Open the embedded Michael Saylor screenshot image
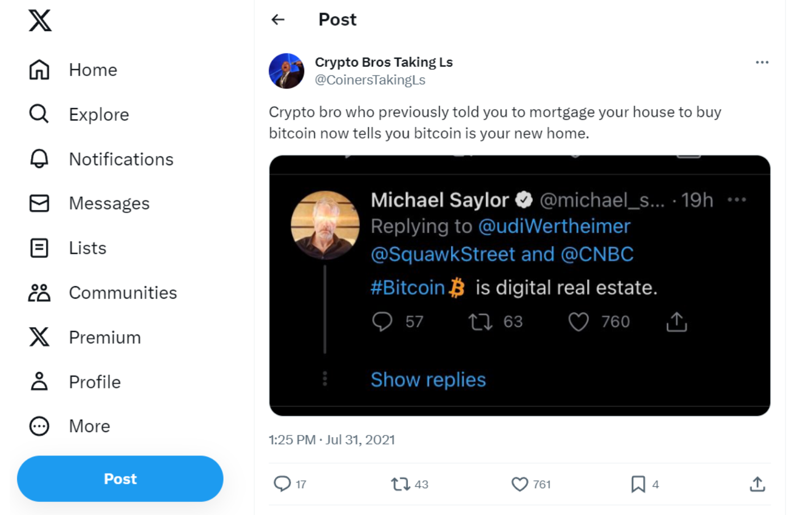812x515 pixels. point(519,285)
